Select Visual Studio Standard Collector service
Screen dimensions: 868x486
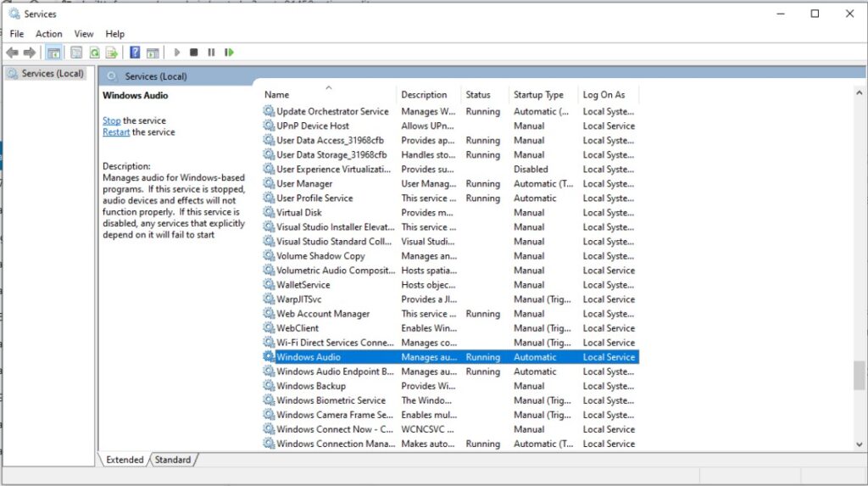coord(450,241)
